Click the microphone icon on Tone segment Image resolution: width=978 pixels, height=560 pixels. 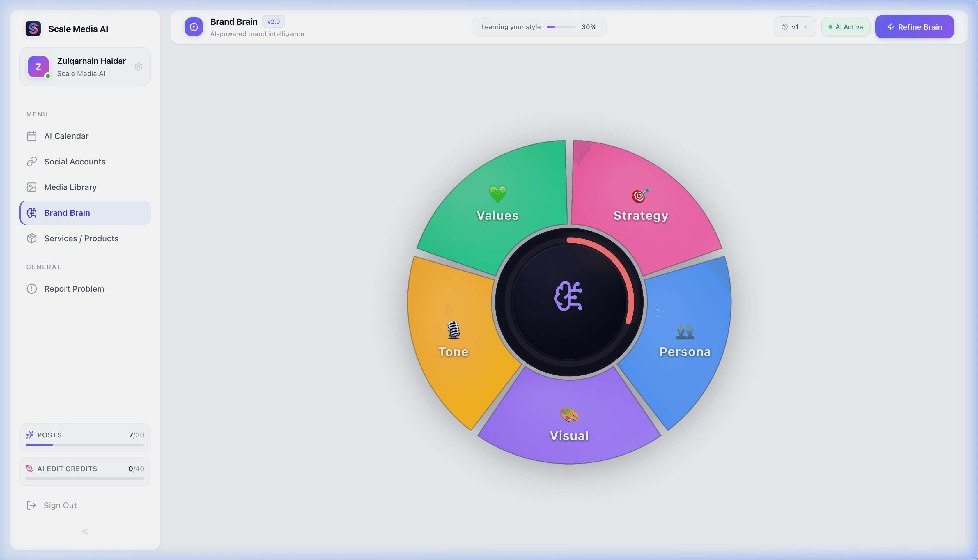453,330
